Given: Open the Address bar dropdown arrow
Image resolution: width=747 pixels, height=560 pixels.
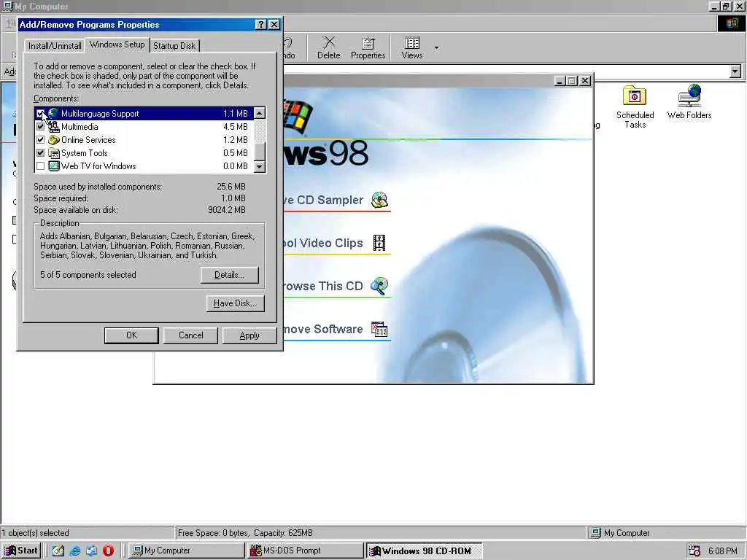Looking at the screenshot, I should click(x=735, y=71).
